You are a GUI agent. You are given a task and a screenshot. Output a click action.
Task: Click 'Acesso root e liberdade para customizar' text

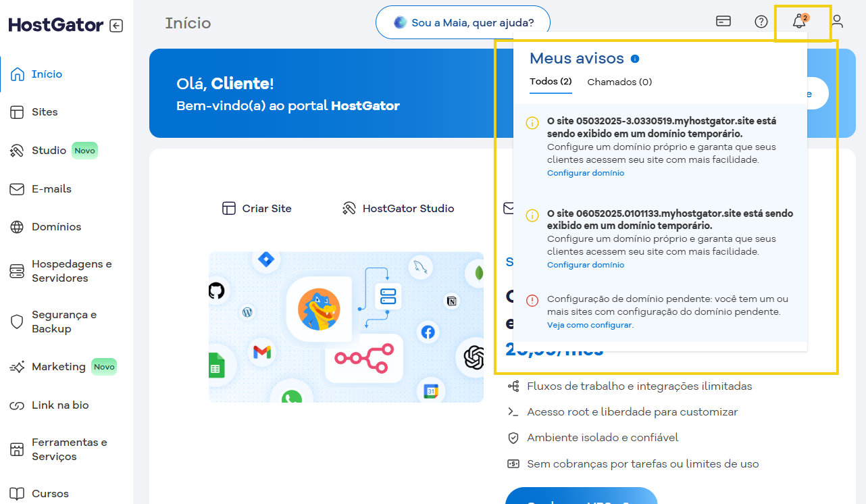tap(632, 412)
